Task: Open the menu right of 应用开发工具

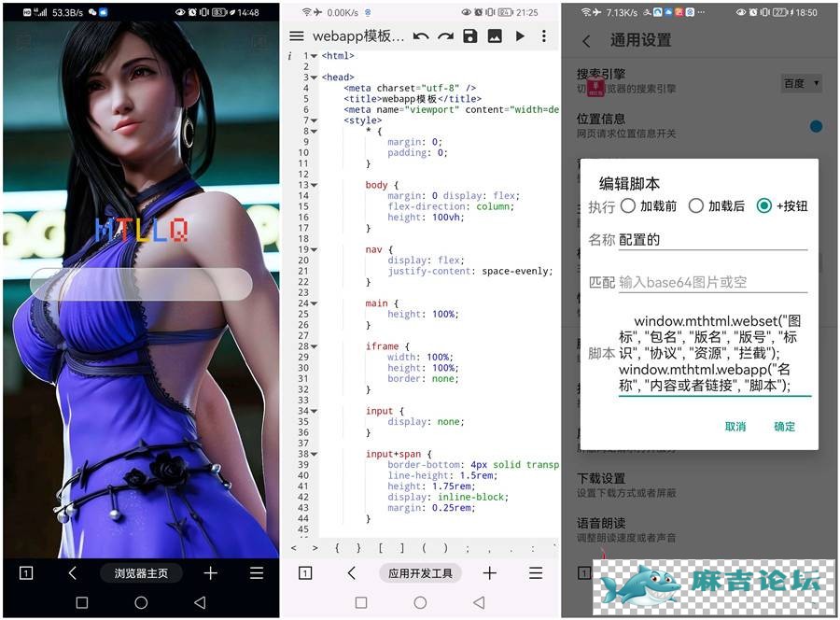Action: pos(536,573)
